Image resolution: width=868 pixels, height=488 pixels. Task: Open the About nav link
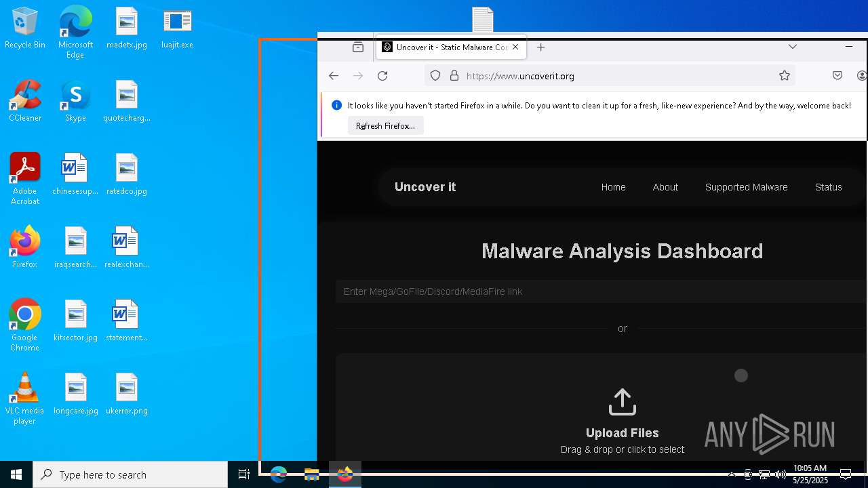tap(665, 187)
